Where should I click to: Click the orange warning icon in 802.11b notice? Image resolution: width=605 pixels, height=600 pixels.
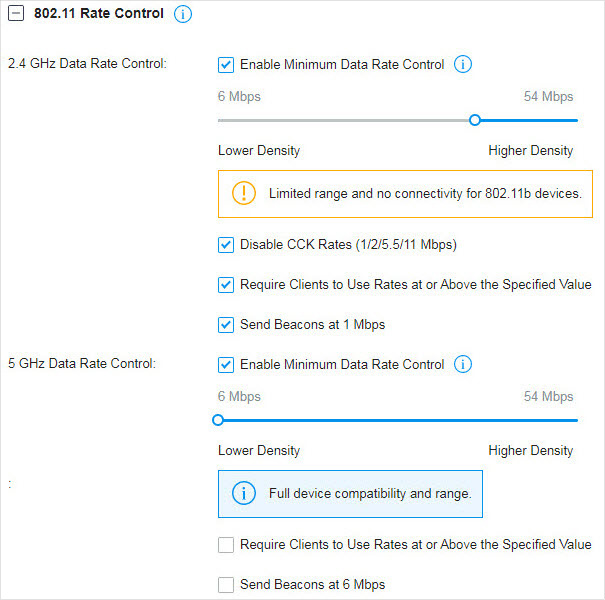(x=243, y=193)
